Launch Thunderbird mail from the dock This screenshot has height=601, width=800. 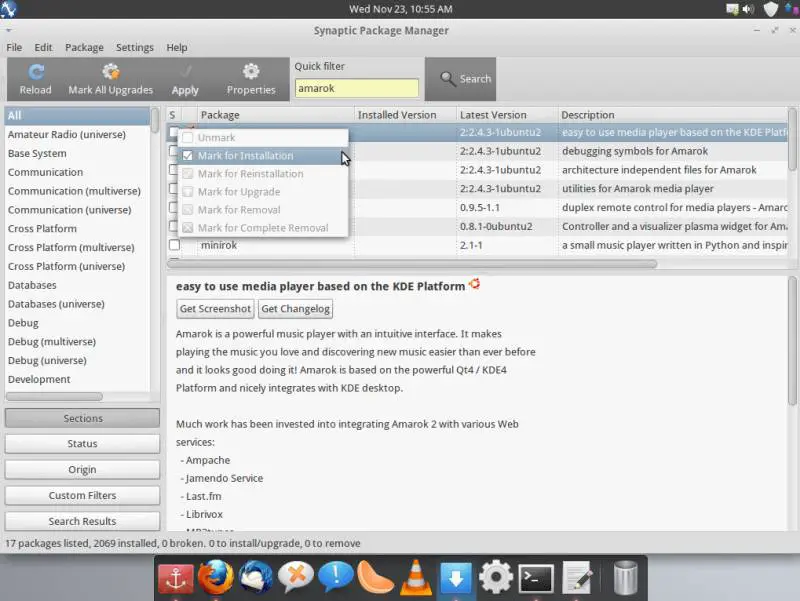(x=256, y=578)
